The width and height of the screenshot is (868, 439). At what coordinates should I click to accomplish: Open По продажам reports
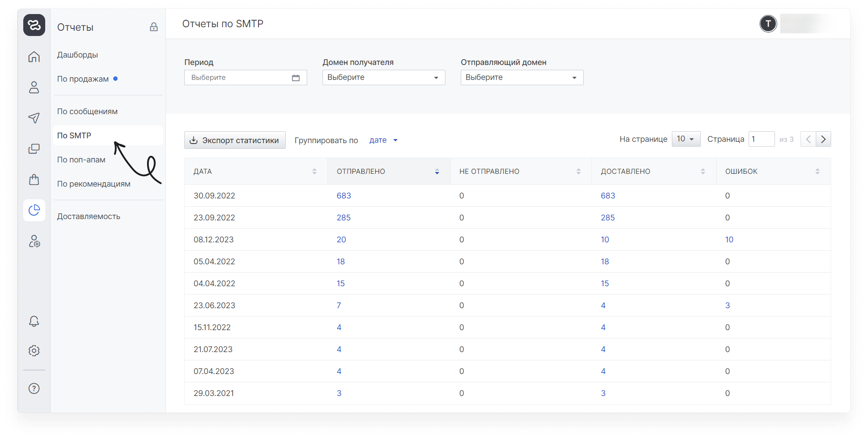click(83, 79)
